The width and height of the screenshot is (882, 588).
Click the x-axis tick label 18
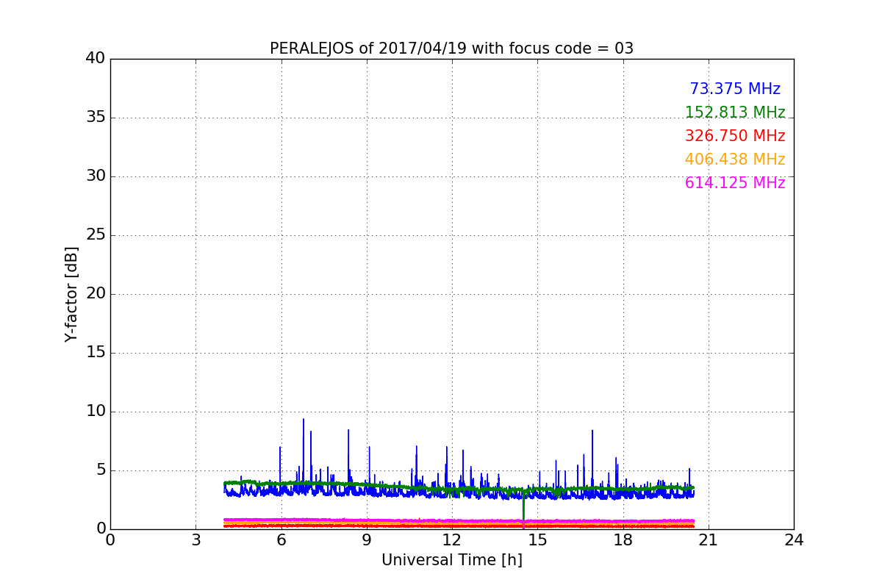click(x=623, y=540)
